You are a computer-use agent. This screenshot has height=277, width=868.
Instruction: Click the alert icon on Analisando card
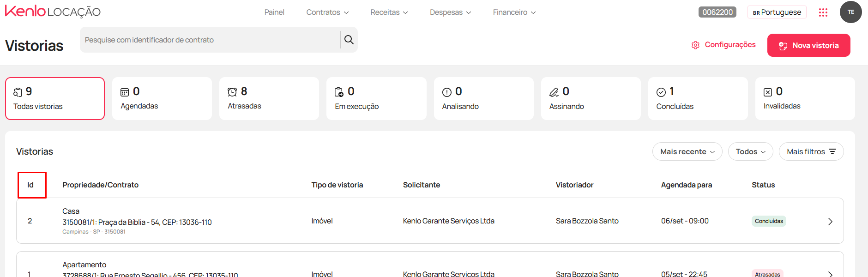[x=446, y=92]
